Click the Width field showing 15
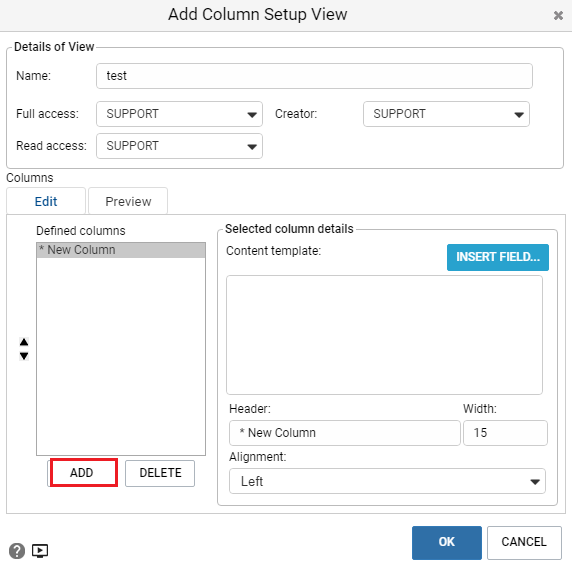The image size is (572, 568). 505,433
